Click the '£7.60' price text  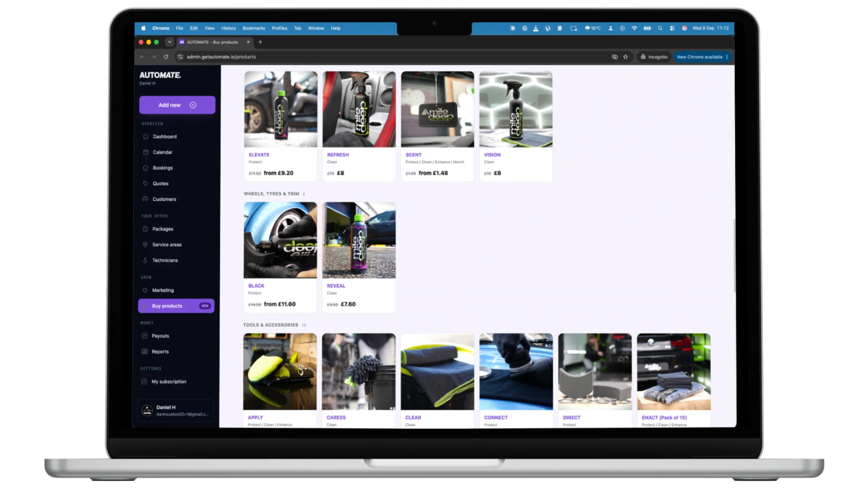click(348, 304)
